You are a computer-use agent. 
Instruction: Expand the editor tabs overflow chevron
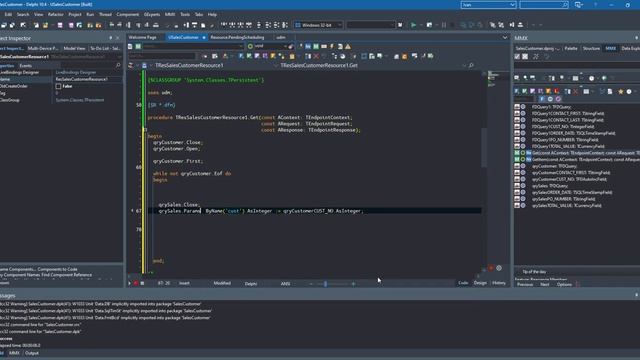[x=505, y=38]
